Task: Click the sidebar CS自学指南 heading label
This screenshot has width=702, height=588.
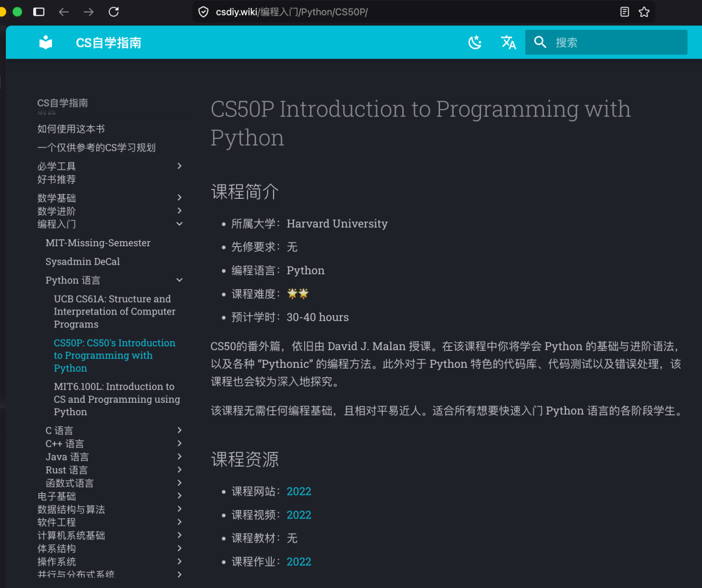Action: pyautogui.click(x=62, y=103)
